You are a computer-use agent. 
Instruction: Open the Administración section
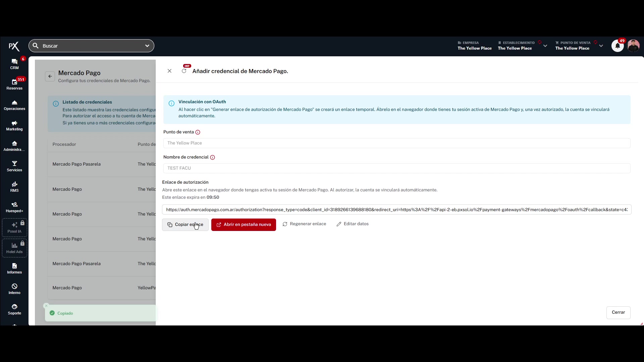coord(14,146)
